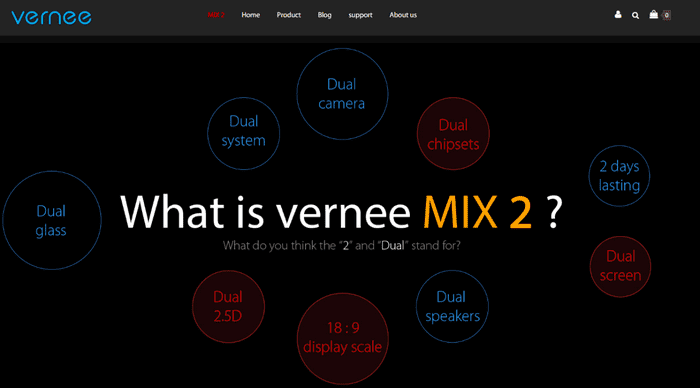Open the user account icon
This screenshot has height=388, width=700.
pyautogui.click(x=618, y=15)
